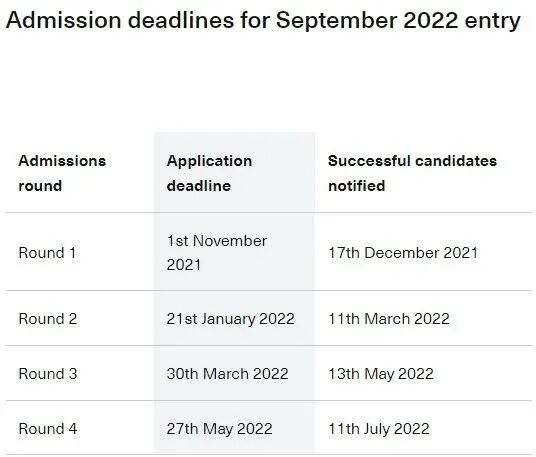Click the word round under Admissions

(40, 186)
